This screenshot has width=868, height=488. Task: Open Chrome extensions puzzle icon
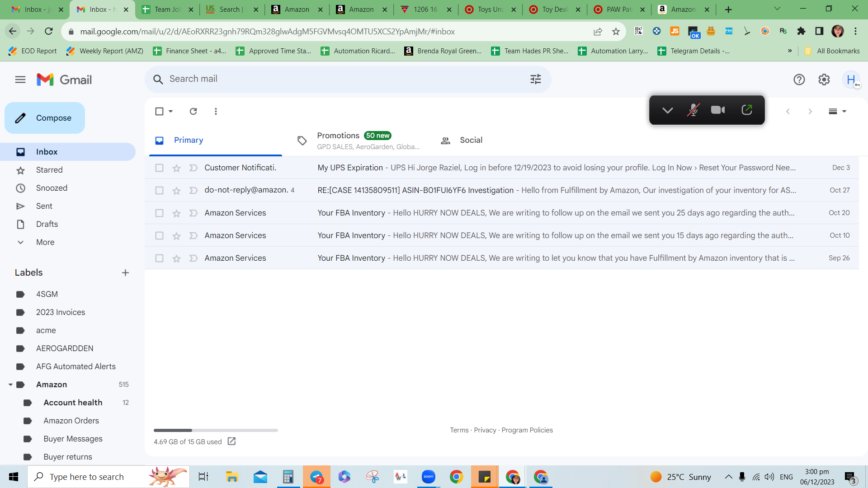(x=801, y=31)
